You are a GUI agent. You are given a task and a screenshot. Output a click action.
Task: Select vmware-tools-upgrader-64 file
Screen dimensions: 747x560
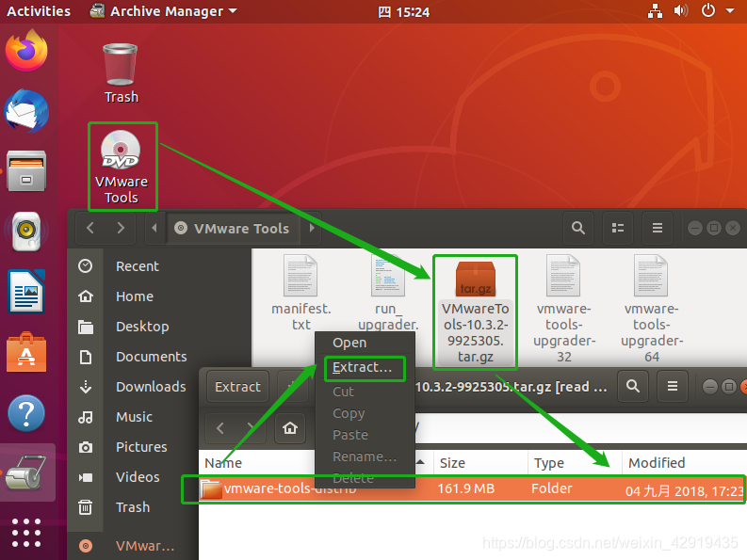(652, 309)
